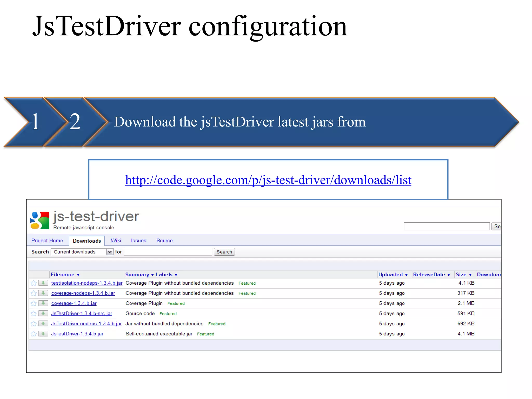Open Size column sort menu
The height and width of the screenshot is (399, 532).
point(464,275)
